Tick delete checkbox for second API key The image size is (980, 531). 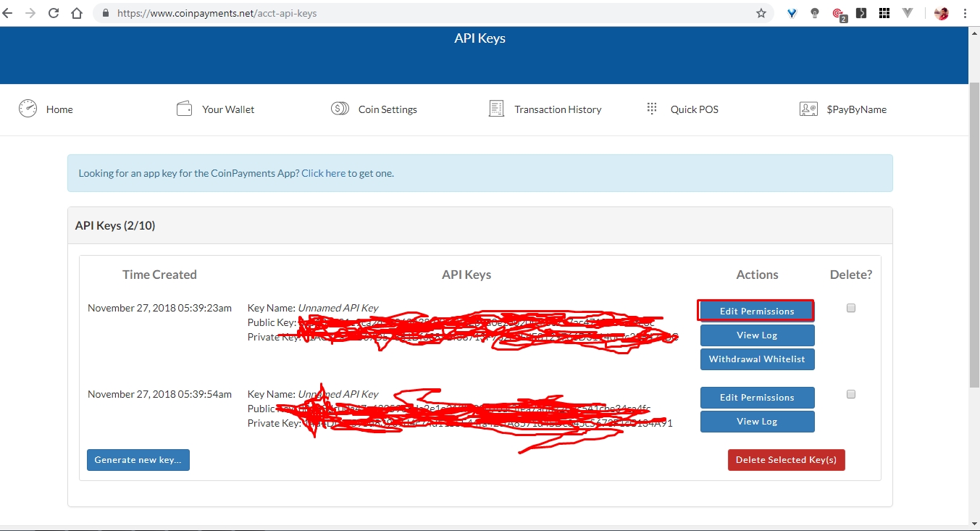pyautogui.click(x=851, y=394)
